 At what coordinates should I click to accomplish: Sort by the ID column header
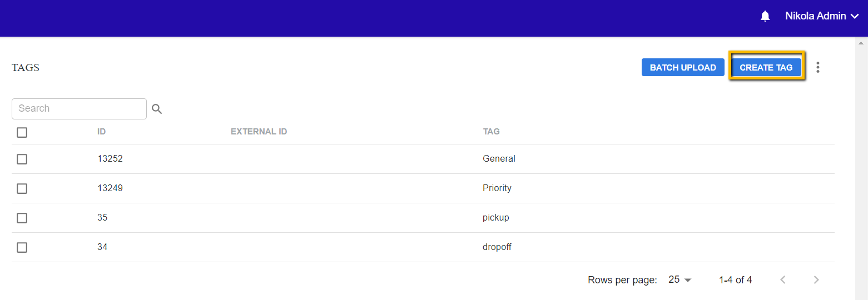(x=101, y=132)
